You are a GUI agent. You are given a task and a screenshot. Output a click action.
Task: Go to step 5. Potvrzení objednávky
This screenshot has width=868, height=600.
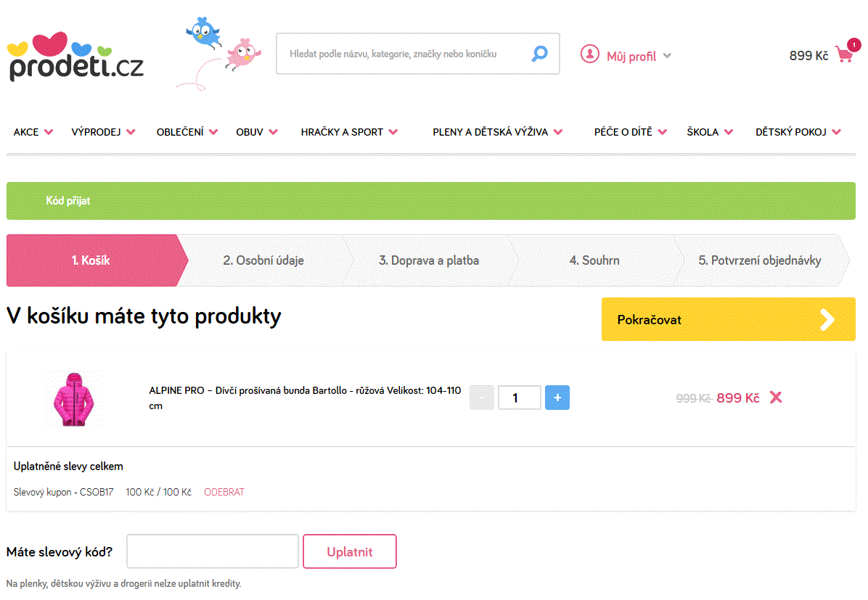[759, 260]
